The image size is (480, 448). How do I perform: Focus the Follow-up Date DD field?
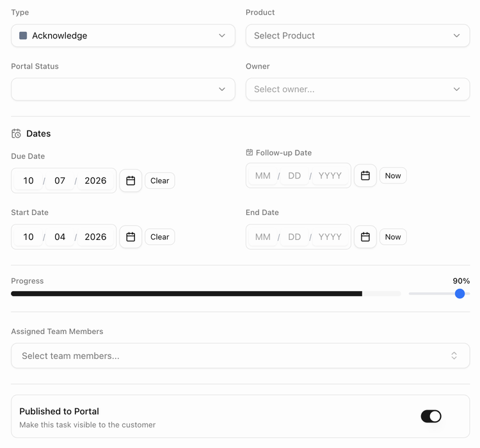(x=294, y=175)
